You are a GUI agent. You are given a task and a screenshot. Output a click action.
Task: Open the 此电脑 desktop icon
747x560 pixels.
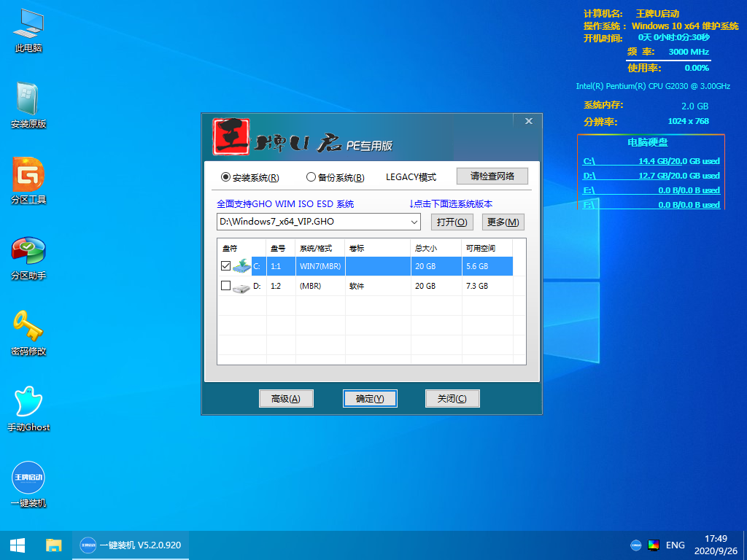[28, 30]
